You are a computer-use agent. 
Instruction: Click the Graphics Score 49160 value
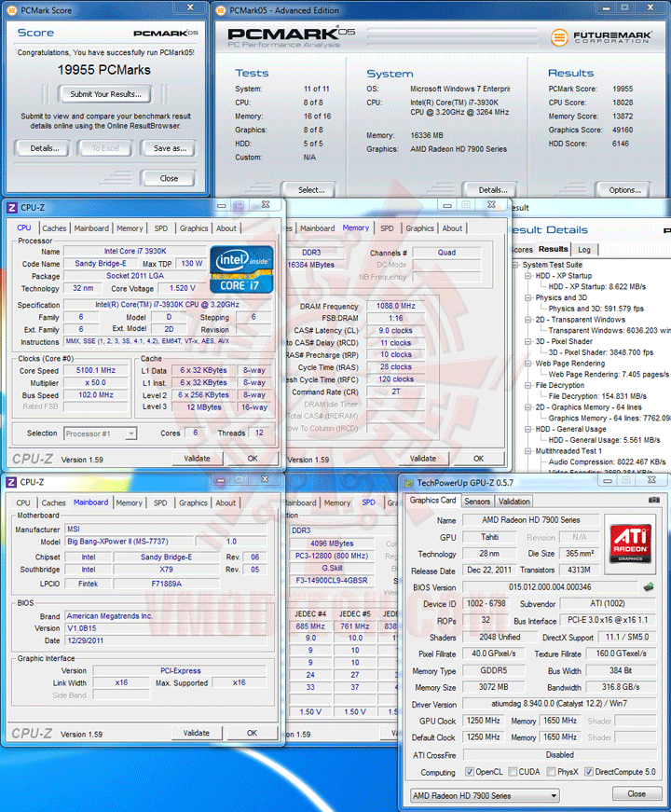click(x=623, y=130)
